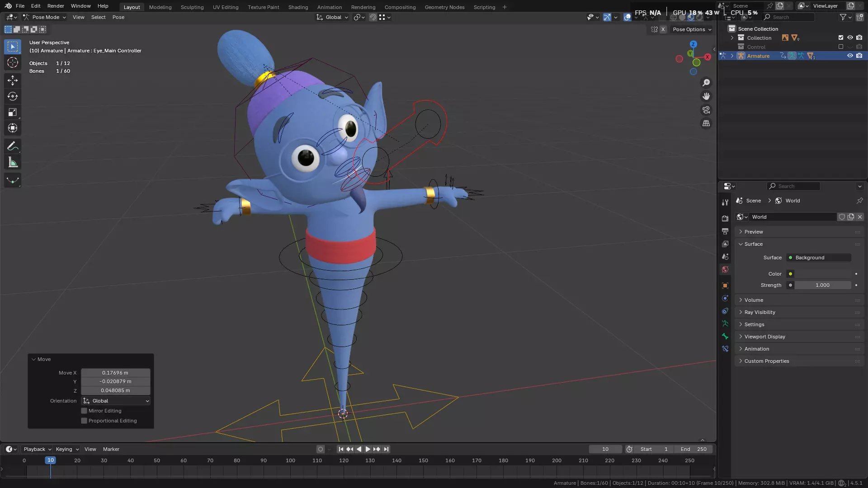Select the Move tool

pyautogui.click(x=13, y=80)
